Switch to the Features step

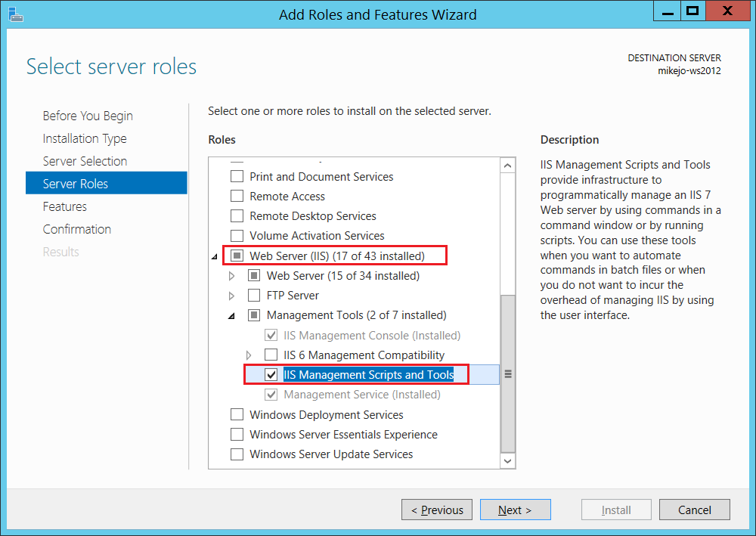[64, 206]
